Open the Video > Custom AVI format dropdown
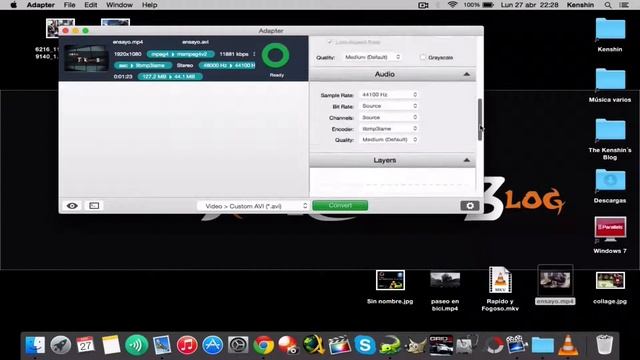 click(253, 206)
